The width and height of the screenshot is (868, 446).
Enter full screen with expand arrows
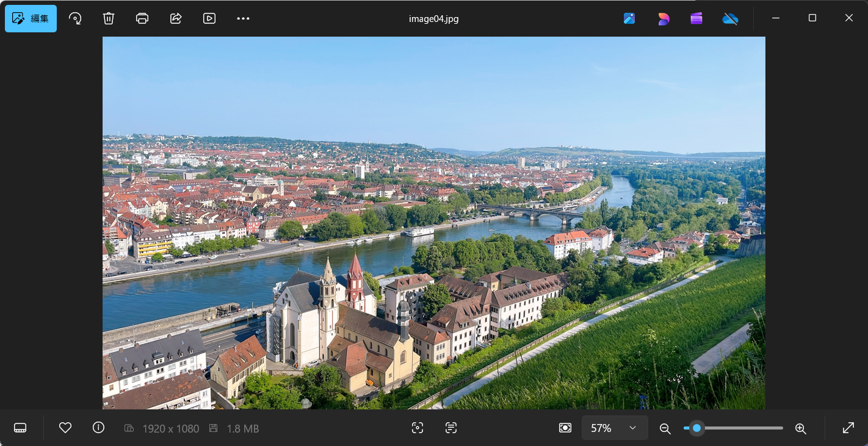point(848,428)
